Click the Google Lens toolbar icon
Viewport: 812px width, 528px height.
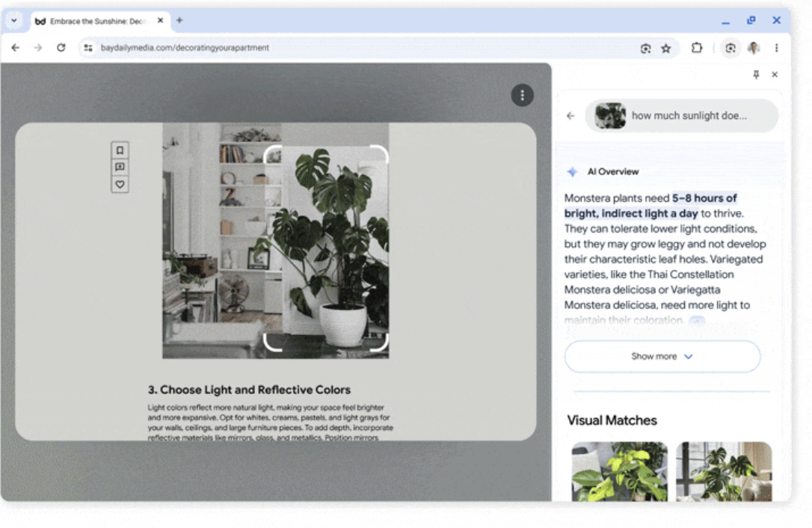731,48
